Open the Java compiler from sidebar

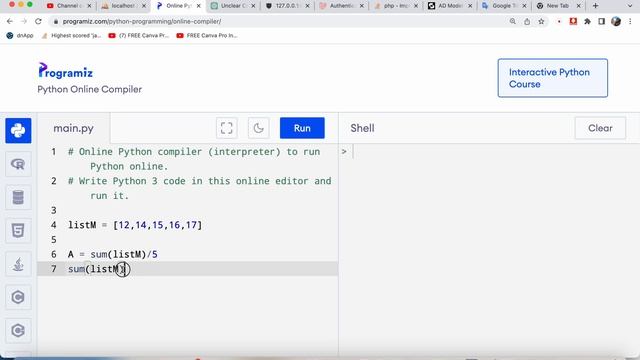18,264
